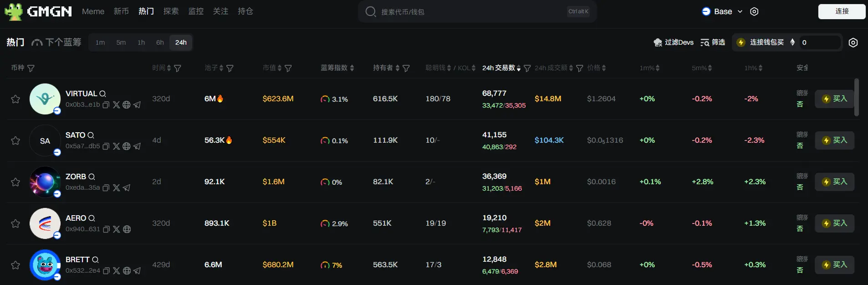Search ZORB via its magnifier icon
The height and width of the screenshot is (285, 868).
click(92, 177)
